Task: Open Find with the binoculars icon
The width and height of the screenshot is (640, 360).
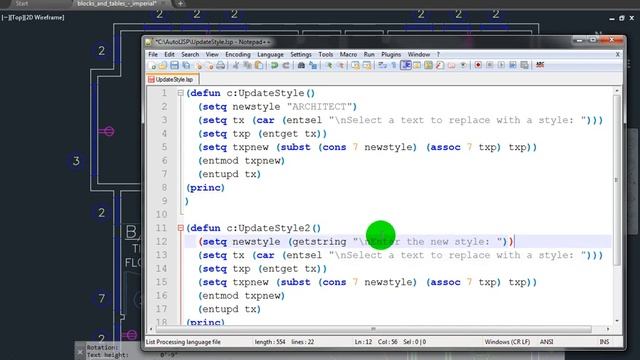Action: [x=301, y=65]
